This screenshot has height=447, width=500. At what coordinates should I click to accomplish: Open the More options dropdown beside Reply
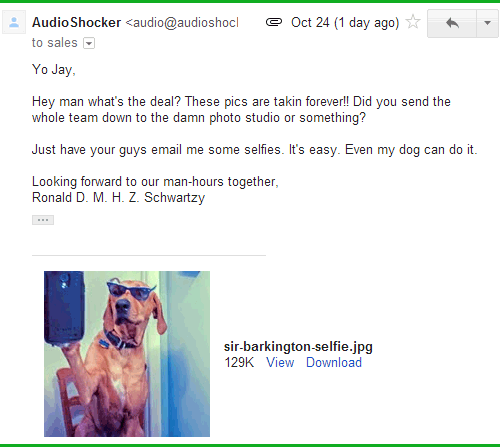(487, 23)
